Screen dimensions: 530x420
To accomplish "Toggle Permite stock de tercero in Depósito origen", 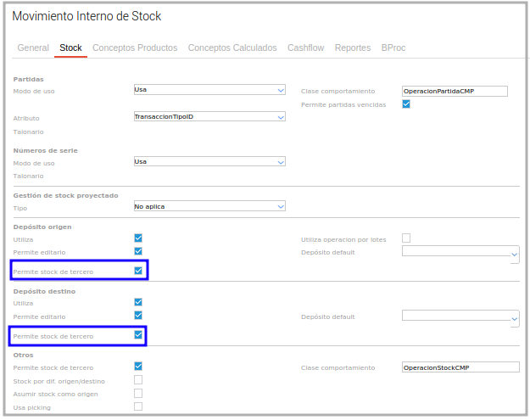I will 138,271.
